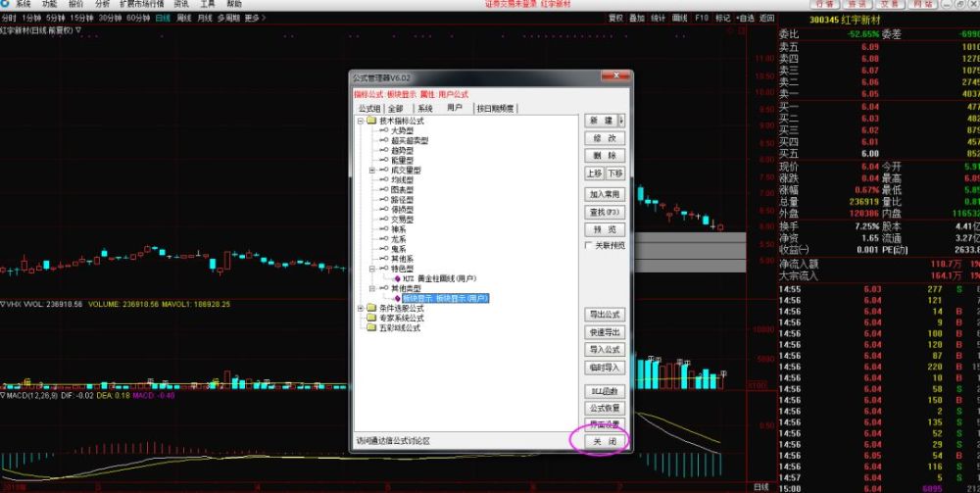The height and width of the screenshot is (493, 980).
Task: Click the 统计 toolbar item
Action: 659,18
